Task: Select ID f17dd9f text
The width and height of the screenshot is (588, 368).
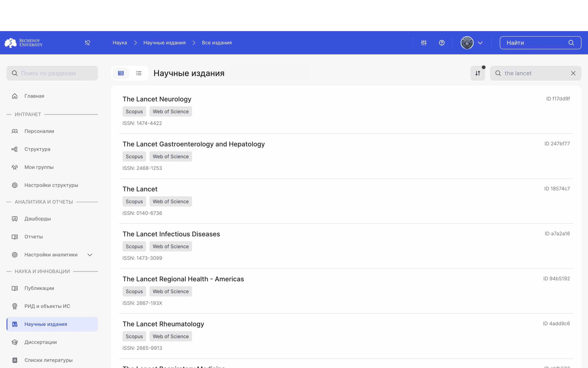Action: 558,99
